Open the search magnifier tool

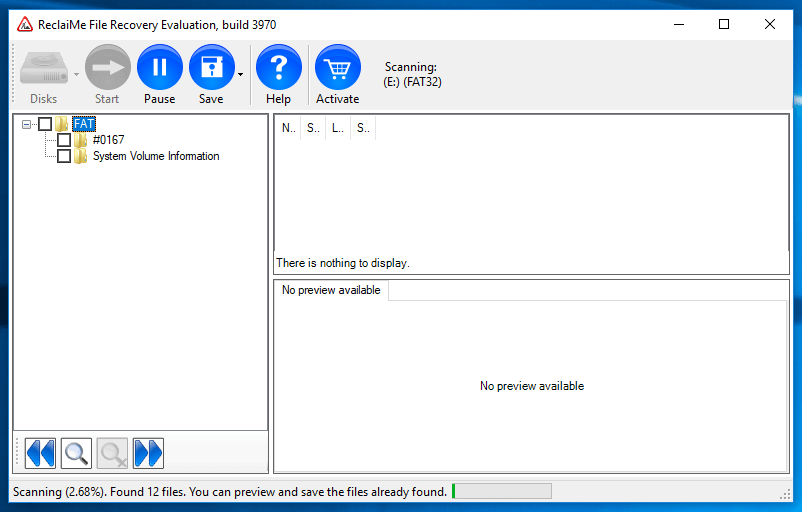(x=76, y=453)
